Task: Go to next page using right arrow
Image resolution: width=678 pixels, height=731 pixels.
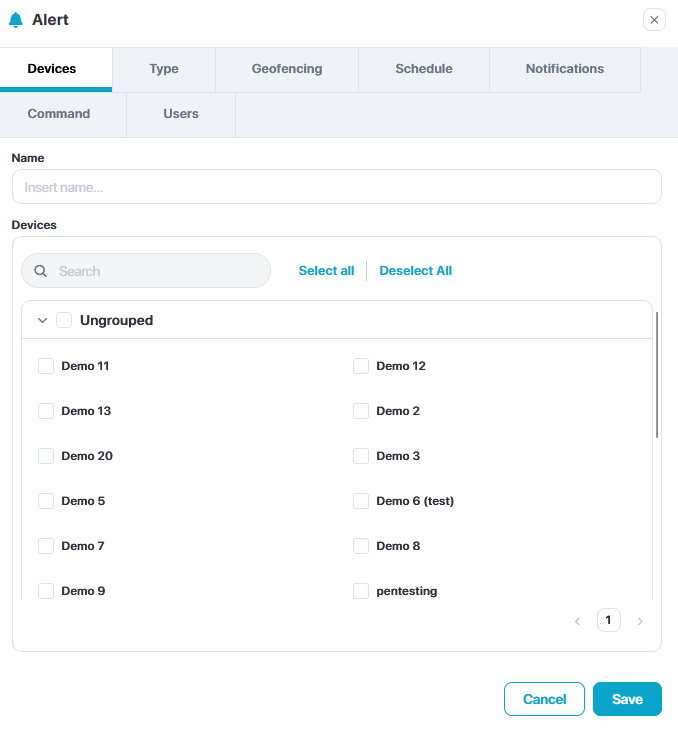Action: [x=640, y=621]
